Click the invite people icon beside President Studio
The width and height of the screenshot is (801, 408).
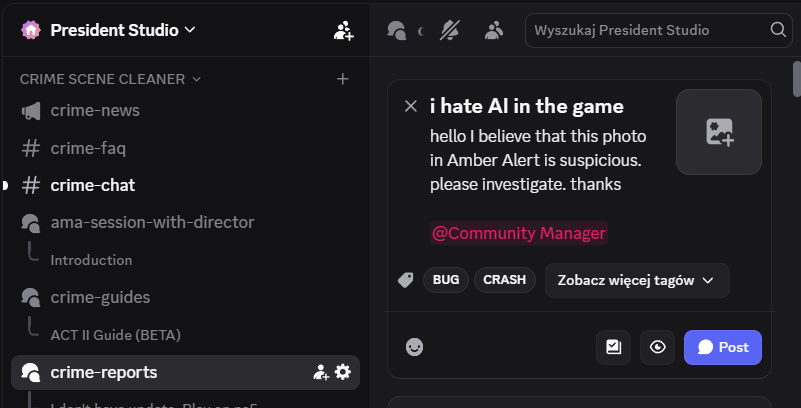tap(343, 30)
